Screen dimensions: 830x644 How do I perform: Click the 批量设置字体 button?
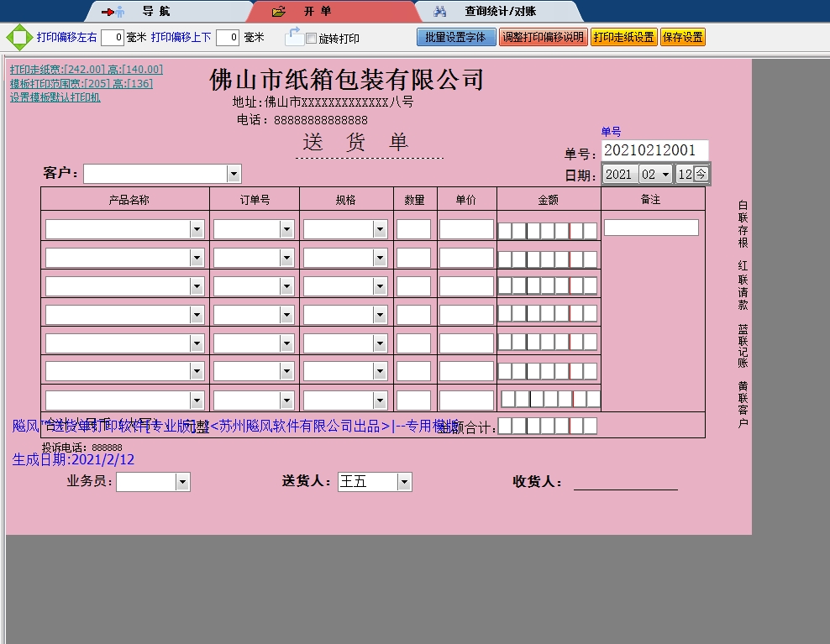[455, 38]
